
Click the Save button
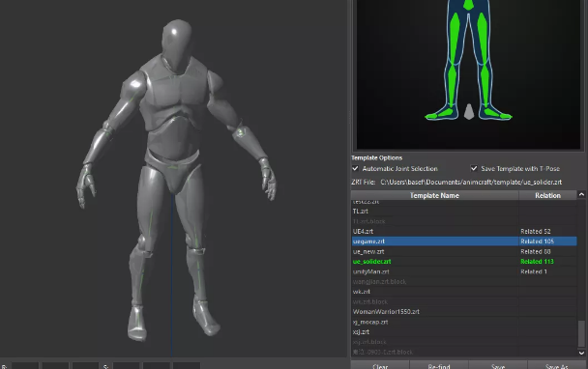tap(498, 365)
